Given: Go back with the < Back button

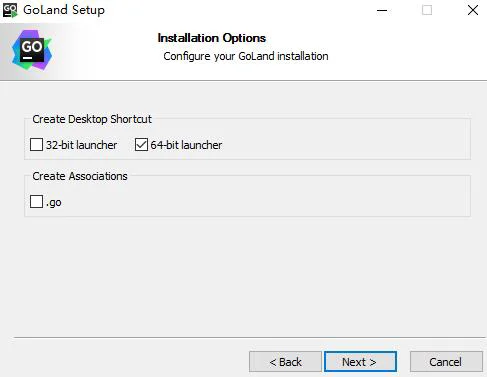Looking at the screenshot, I should (285, 362).
